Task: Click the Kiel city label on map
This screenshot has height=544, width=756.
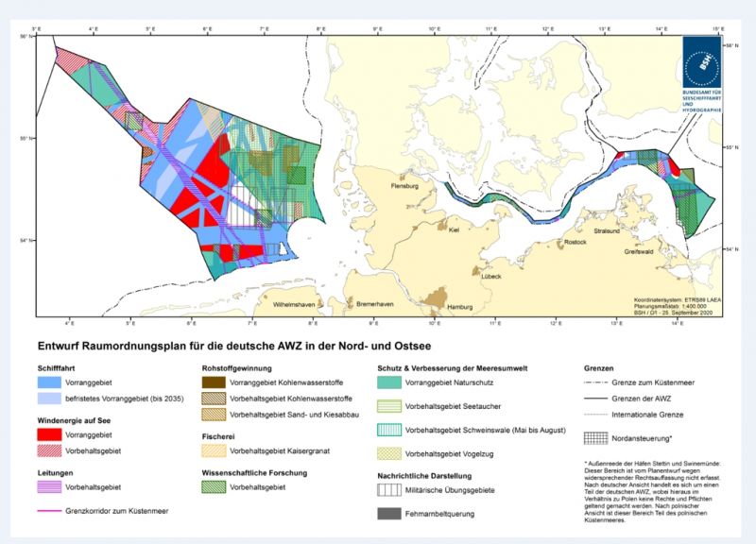Action: (454, 229)
